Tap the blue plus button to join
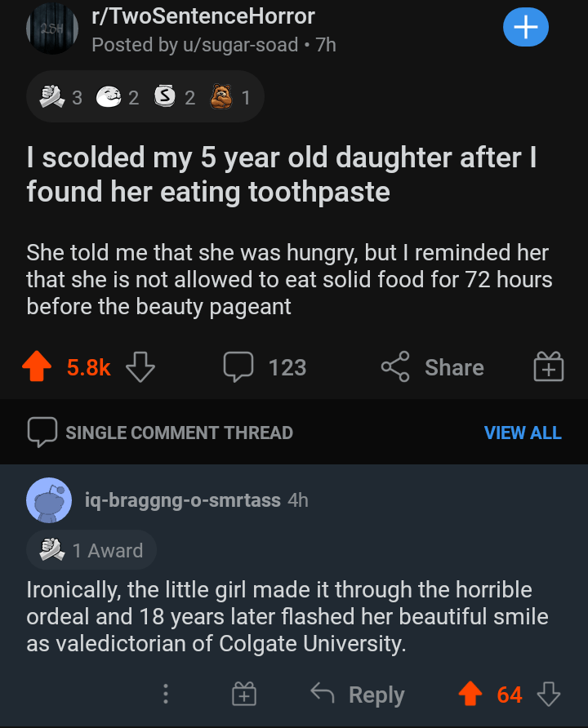 tap(526, 27)
